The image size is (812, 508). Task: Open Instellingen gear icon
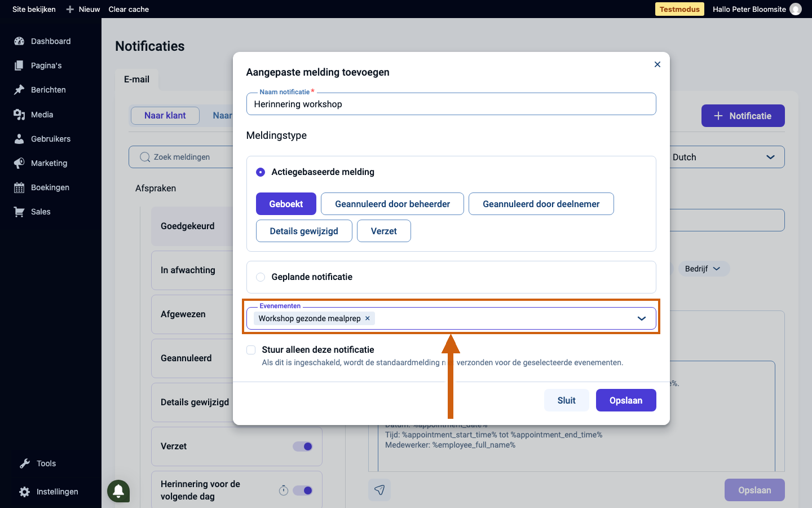point(25,492)
